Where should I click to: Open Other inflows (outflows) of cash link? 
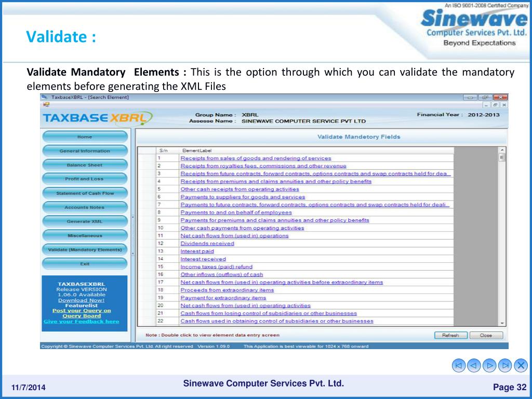click(221, 274)
